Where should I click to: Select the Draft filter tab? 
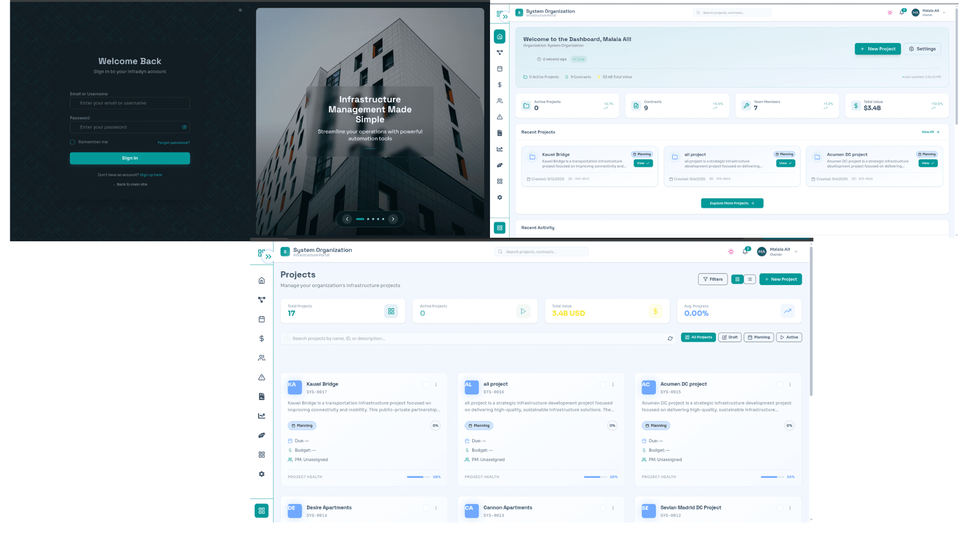[x=729, y=337]
